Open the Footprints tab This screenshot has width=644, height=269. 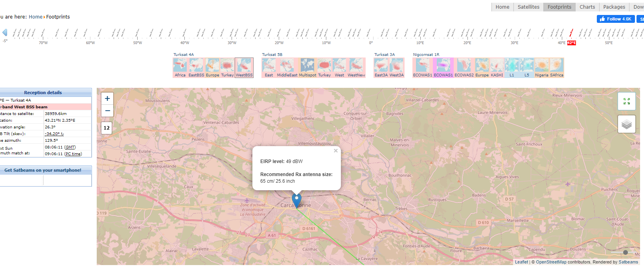(x=559, y=7)
